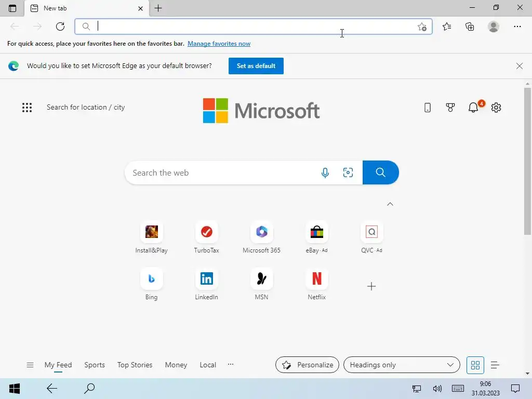This screenshot has width=532, height=399.
Task: Open the Bing quick link
Action: pyautogui.click(x=151, y=284)
